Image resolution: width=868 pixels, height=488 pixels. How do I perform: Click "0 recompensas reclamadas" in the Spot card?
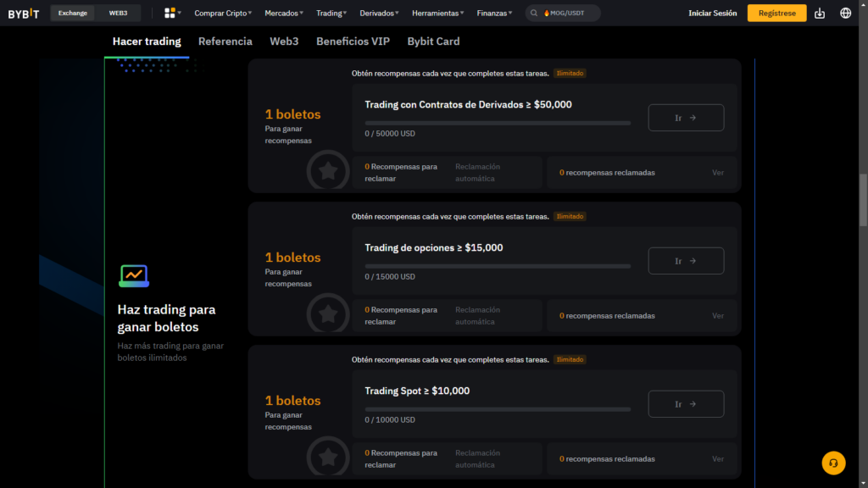607,458
